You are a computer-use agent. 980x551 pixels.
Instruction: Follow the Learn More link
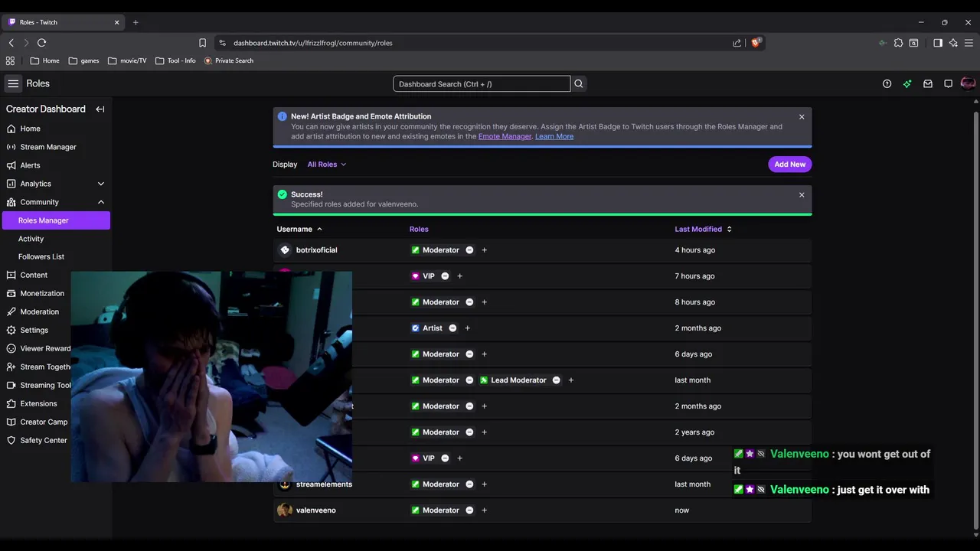click(554, 136)
